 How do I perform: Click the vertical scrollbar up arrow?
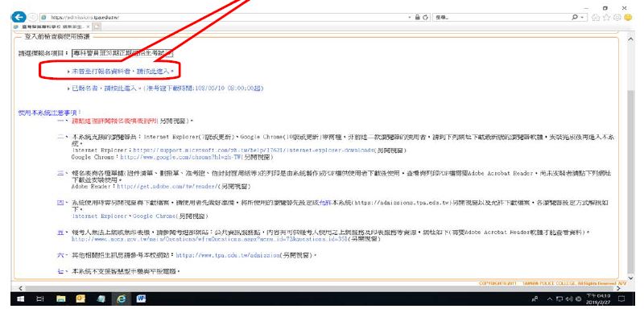[x=631, y=39]
